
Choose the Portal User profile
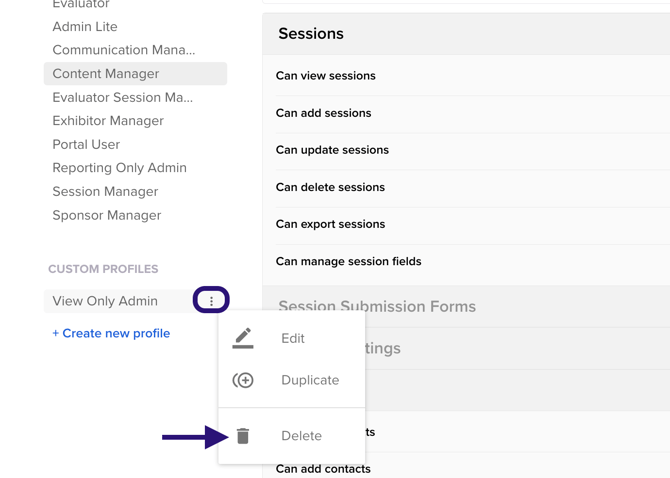click(86, 144)
